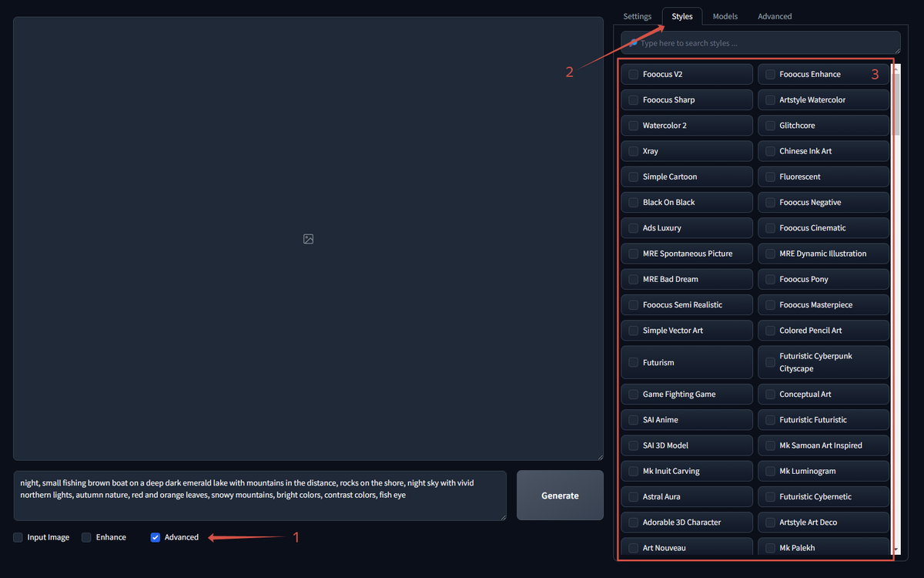The width and height of the screenshot is (924, 578).
Task: Check the Fluorescent style
Action: point(770,176)
